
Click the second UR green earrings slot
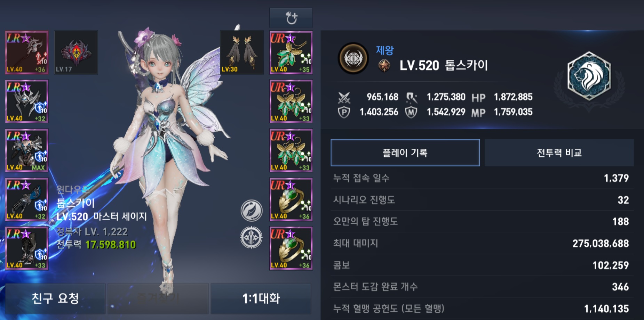coord(291,150)
